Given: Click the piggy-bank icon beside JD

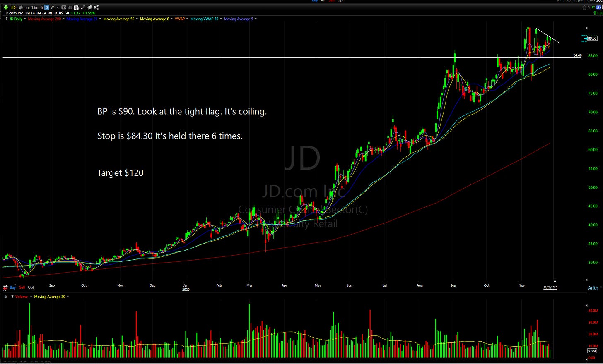Looking at the screenshot, I should 21,7.
